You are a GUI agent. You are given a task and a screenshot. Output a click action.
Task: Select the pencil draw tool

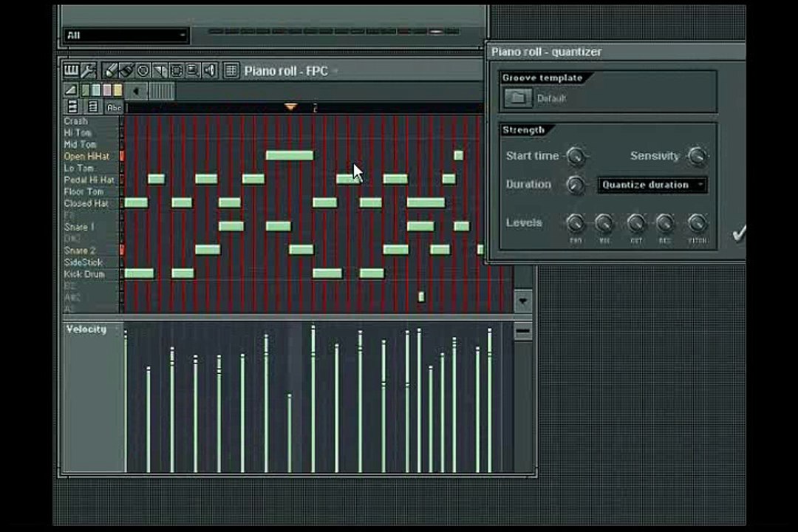[x=110, y=71]
